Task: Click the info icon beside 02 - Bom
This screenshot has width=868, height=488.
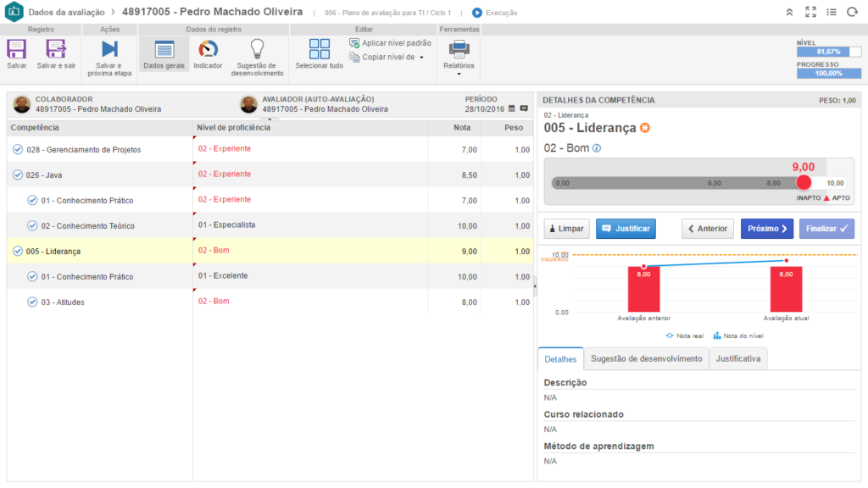Action: pyautogui.click(x=597, y=148)
